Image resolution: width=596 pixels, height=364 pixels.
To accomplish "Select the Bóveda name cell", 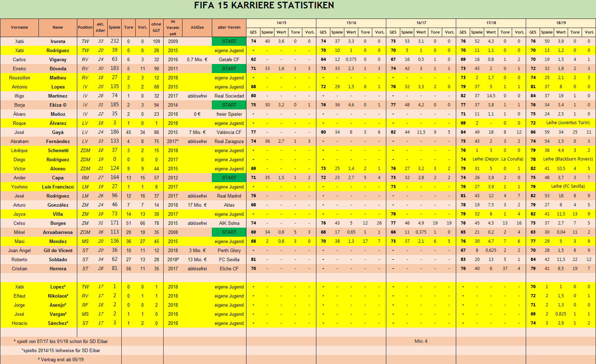I will pyautogui.click(x=58, y=69).
